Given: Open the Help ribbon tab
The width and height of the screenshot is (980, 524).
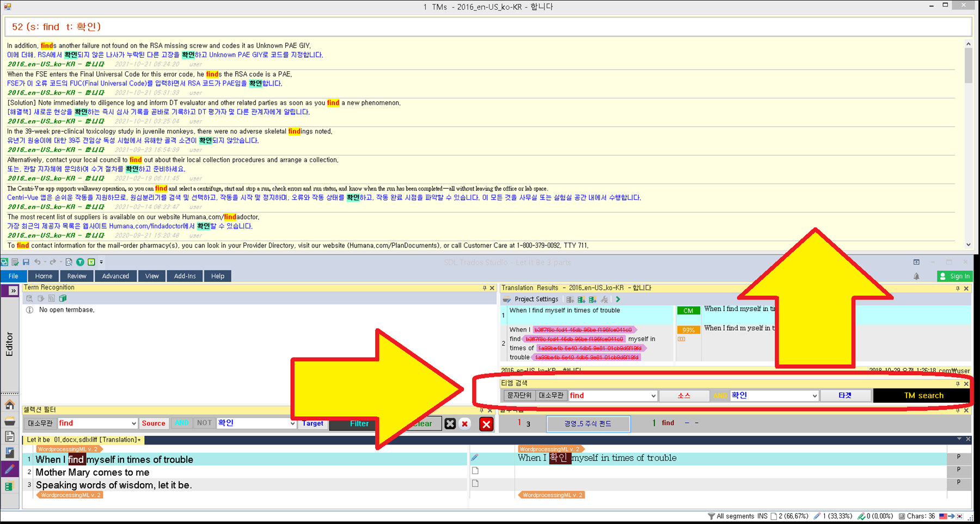Looking at the screenshot, I should pos(218,276).
